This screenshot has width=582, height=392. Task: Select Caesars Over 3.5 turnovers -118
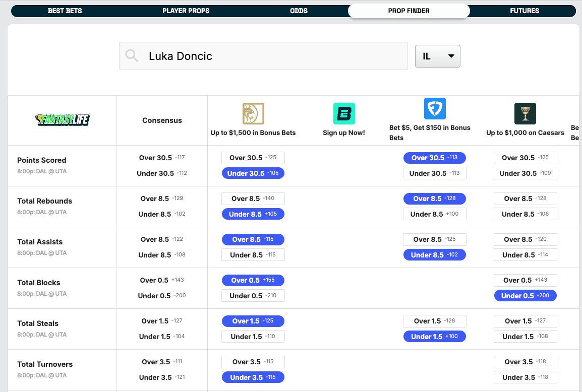(525, 362)
